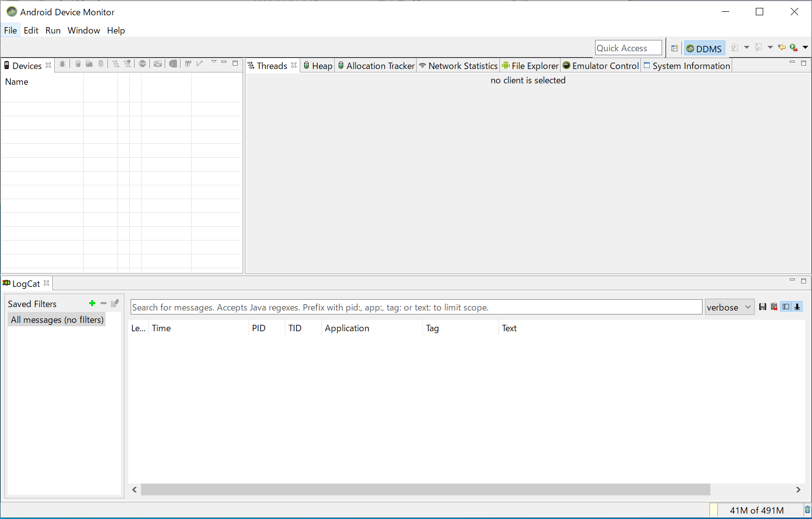Toggle Scroll Lock in LogCat toolbar
Image resolution: width=812 pixels, height=519 pixels.
(x=797, y=307)
